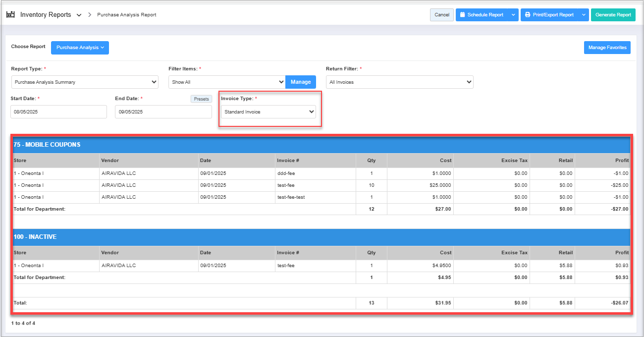
Task: Open the Invoice Type dropdown
Action: click(x=268, y=112)
